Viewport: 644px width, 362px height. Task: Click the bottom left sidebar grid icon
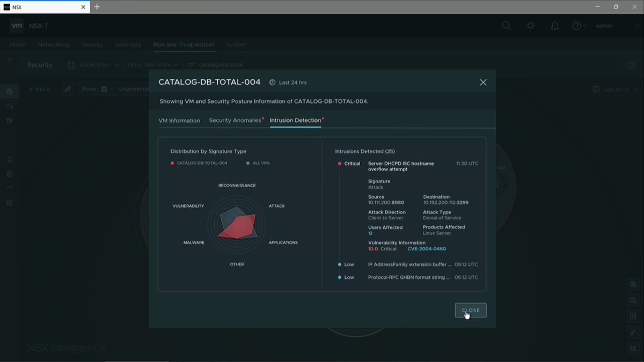point(9,203)
